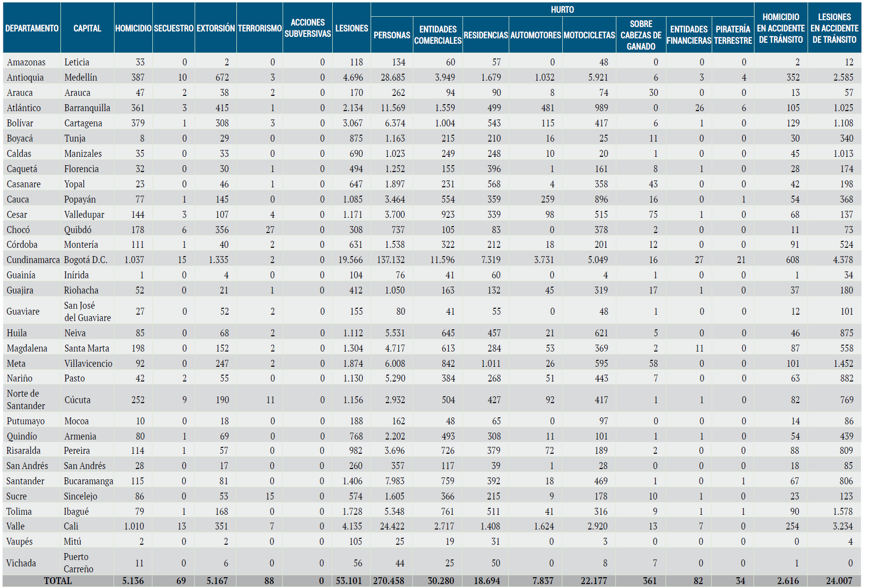869x588 pixels.
Task: Click the Bogotá D.C. capital cell
Action: [86, 260]
